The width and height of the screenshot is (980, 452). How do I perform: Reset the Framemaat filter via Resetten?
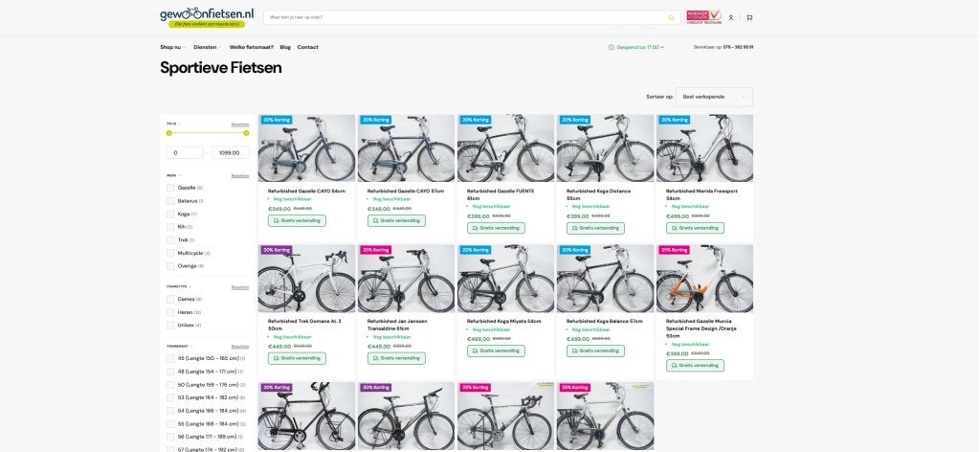pos(240,347)
